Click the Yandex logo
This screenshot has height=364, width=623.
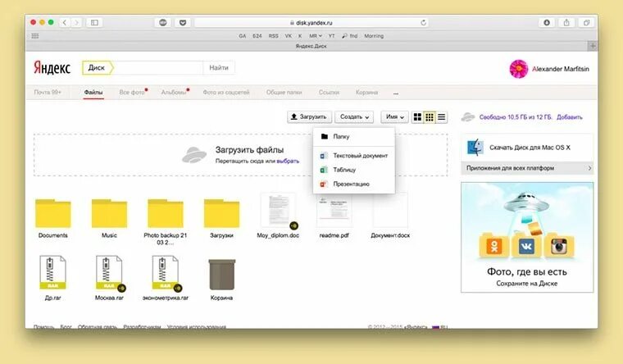[52, 68]
